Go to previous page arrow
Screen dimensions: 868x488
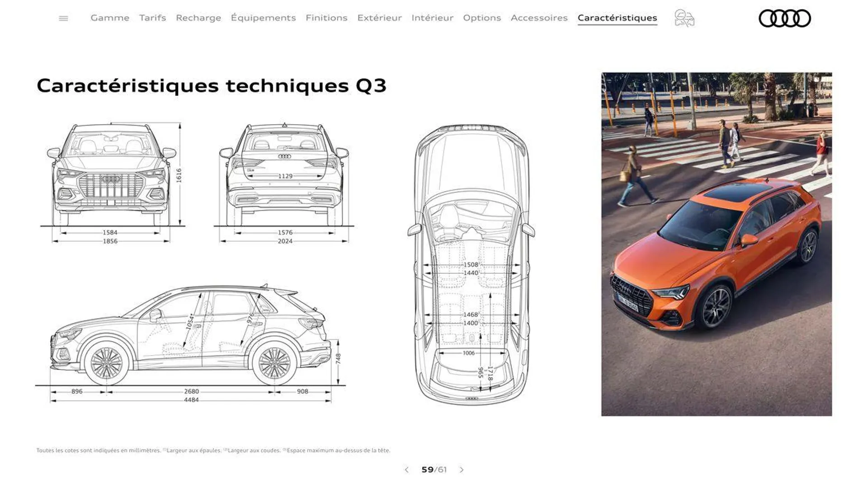(406, 470)
